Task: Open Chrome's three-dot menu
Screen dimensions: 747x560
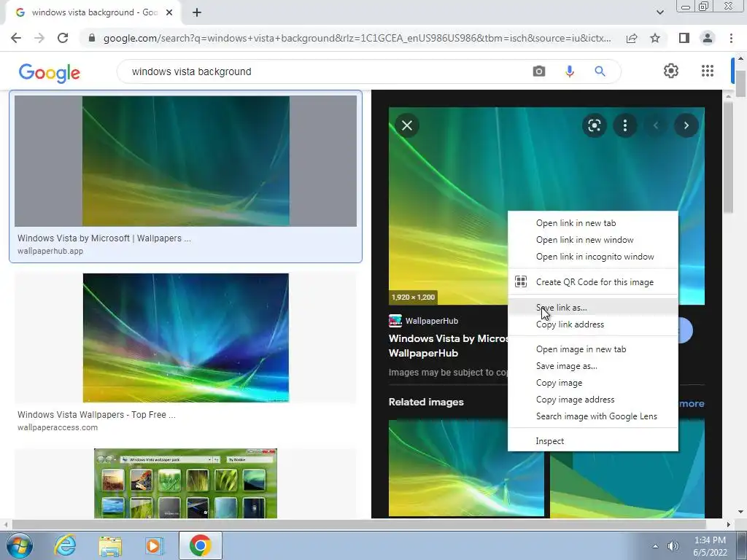Action: pos(731,38)
